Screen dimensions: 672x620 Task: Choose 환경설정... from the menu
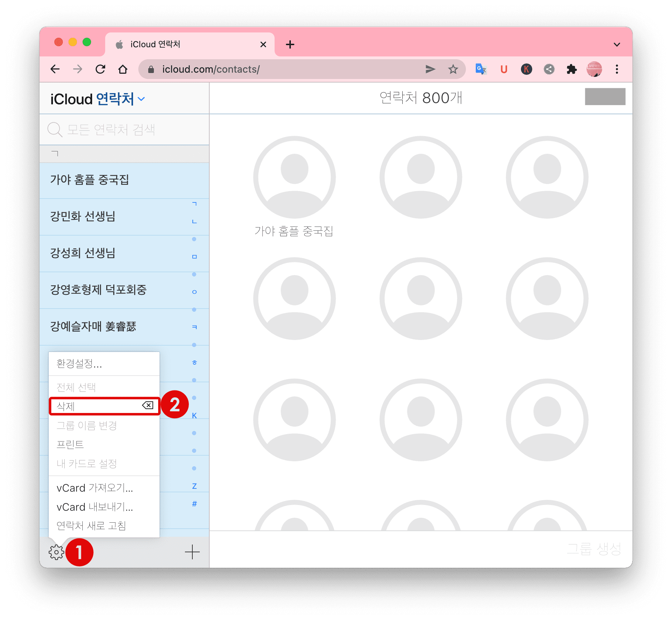pyautogui.click(x=104, y=364)
